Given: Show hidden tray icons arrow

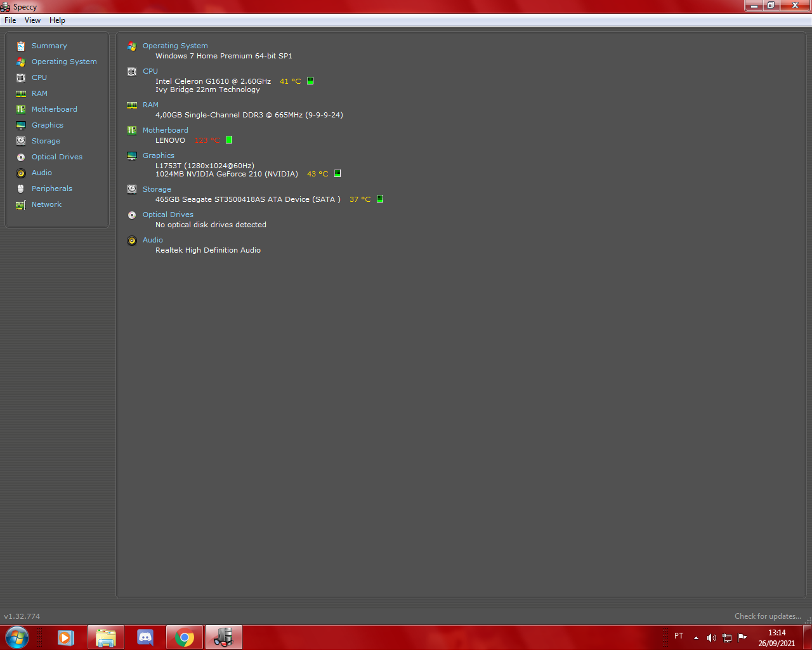Looking at the screenshot, I should click(696, 638).
